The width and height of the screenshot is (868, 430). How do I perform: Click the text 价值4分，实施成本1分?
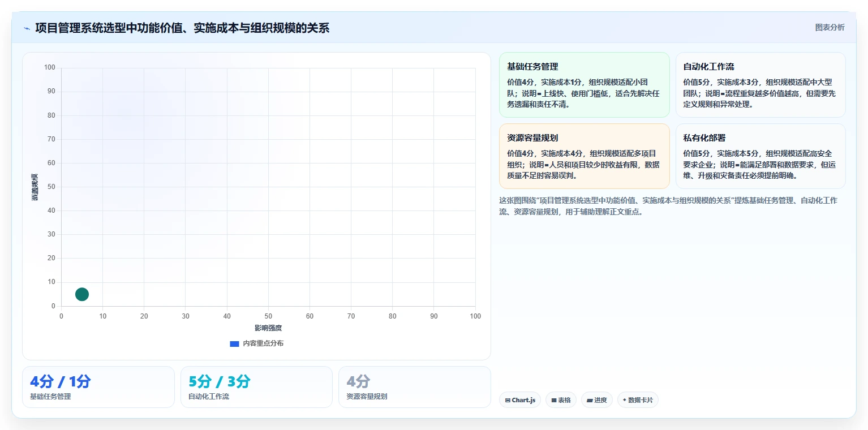pos(544,82)
